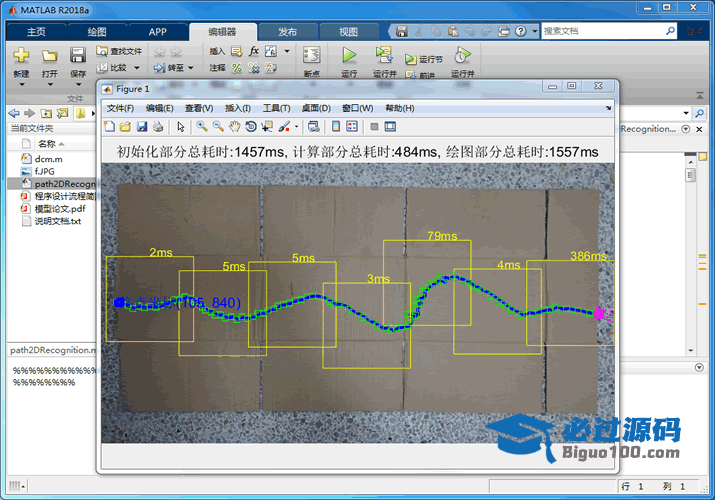Toggle the Insert Colorbar button
Viewport: 715px width, 500px height.
tap(336, 127)
